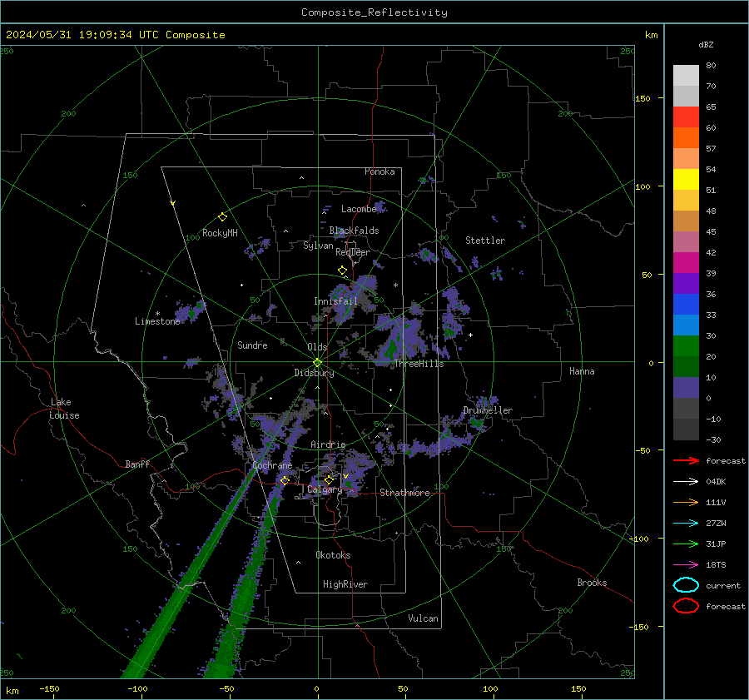Click the Didsbury label at radar center

[314, 373]
